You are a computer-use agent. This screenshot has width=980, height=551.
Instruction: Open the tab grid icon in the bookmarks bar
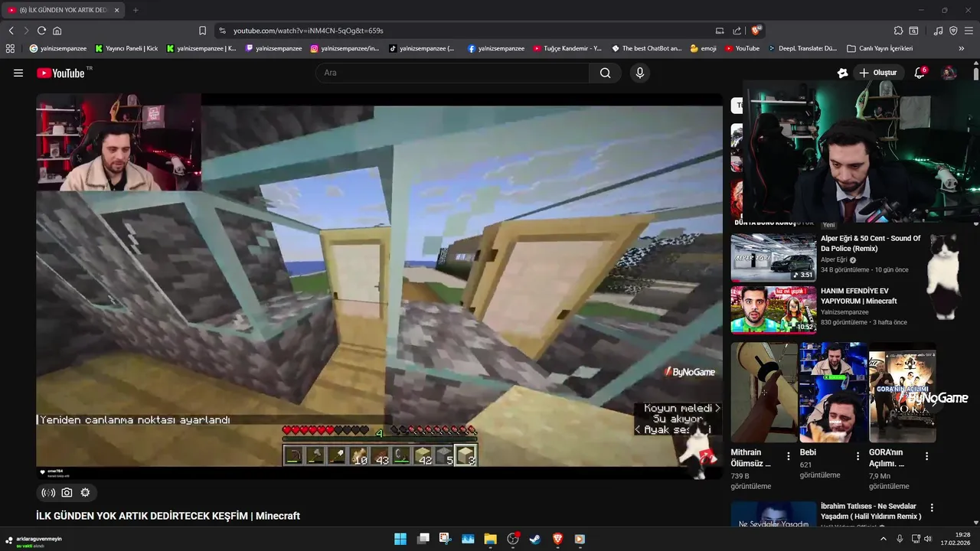pyautogui.click(x=10, y=48)
